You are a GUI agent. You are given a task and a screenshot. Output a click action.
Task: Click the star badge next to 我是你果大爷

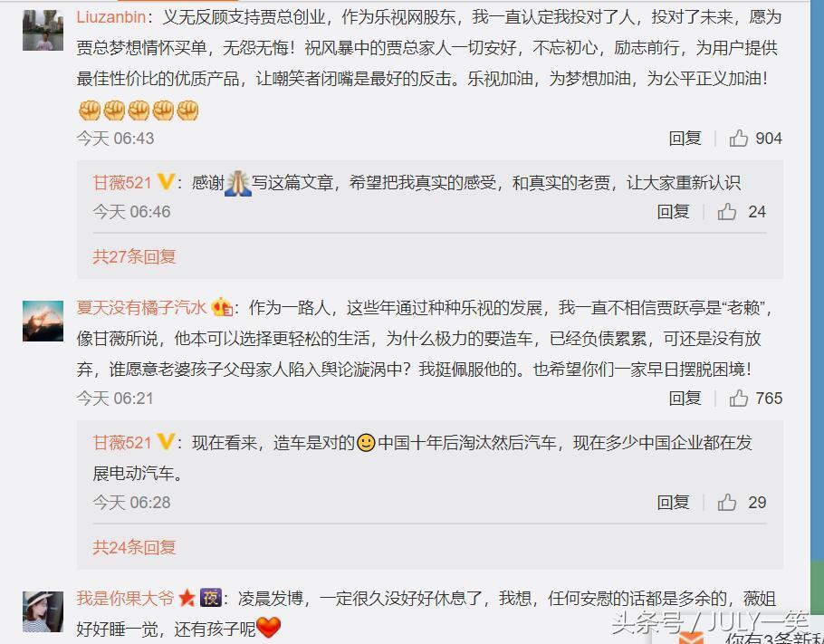187,598
